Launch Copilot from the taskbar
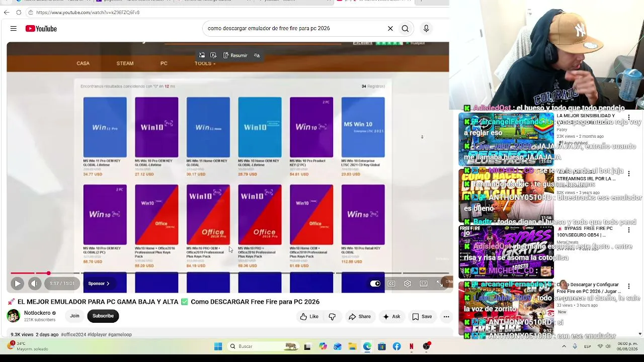644x362 pixels. (x=323, y=346)
